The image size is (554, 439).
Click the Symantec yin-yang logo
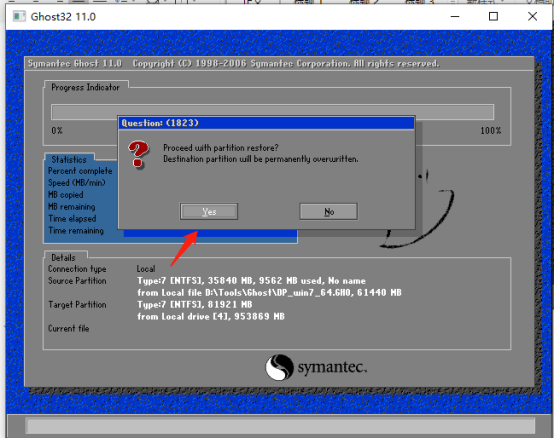coord(279,367)
